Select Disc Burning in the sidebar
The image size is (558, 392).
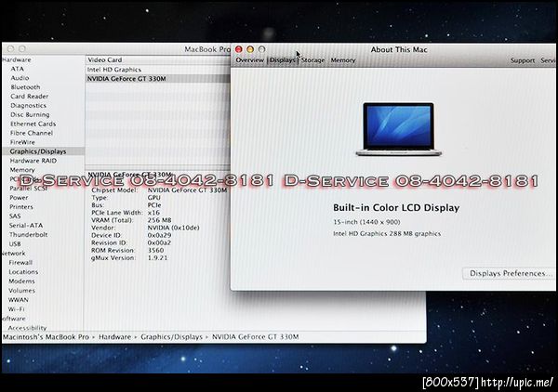(30, 115)
